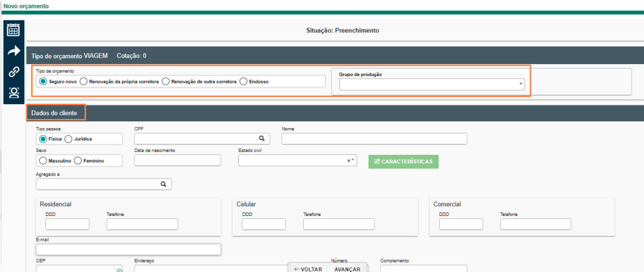The height and width of the screenshot is (272, 644).
Task: Clear Estado civil with the x icon
Action: 349,160
